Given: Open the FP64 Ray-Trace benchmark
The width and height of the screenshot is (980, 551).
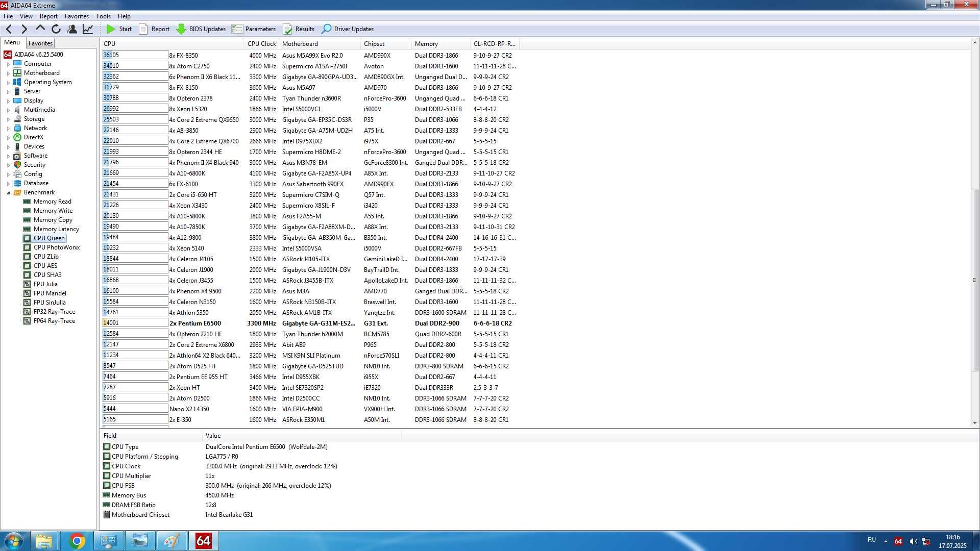Looking at the screenshot, I should (x=54, y=321).
